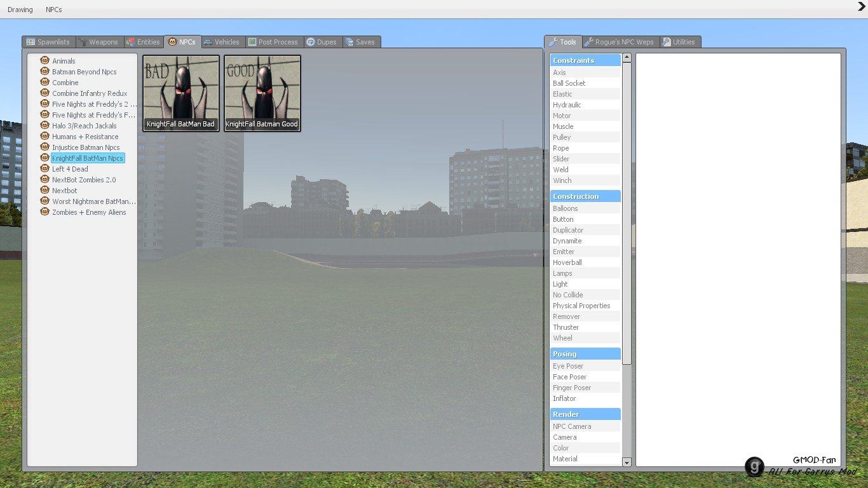Select the Weld tool
This screenshot has width=868, height=488.
point(560,170)
